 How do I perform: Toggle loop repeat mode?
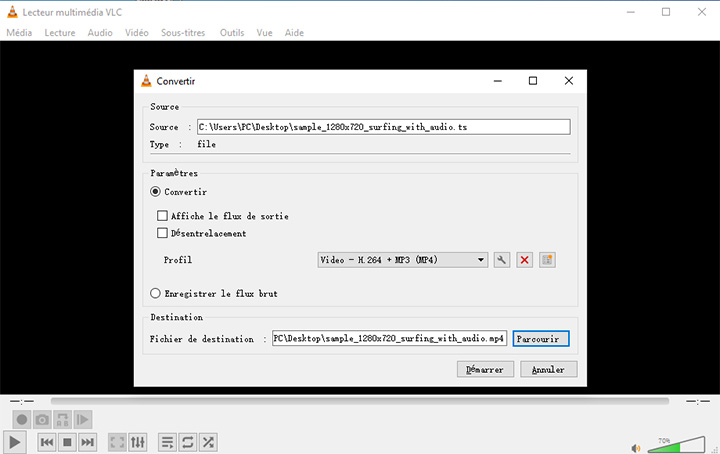[x=188, y=442]
